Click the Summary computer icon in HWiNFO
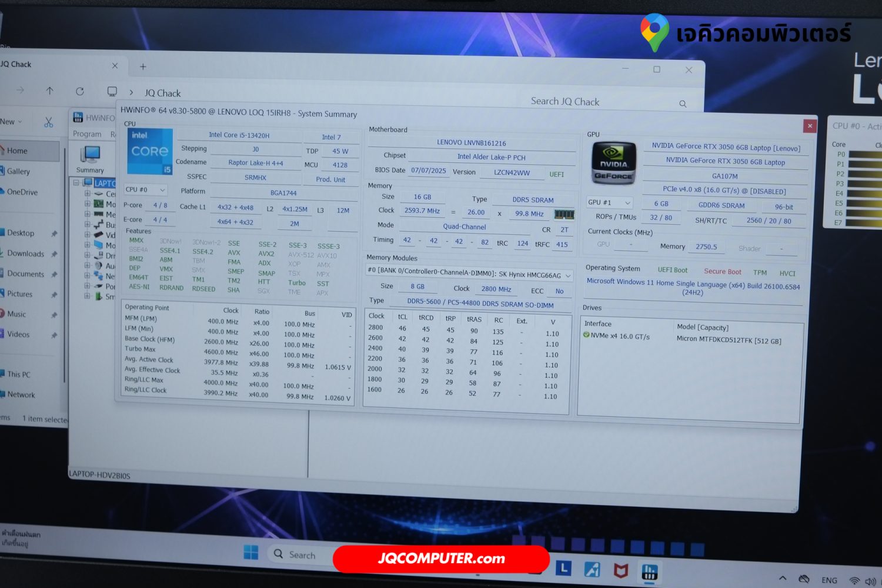The image size is (882, 588). 90,155
